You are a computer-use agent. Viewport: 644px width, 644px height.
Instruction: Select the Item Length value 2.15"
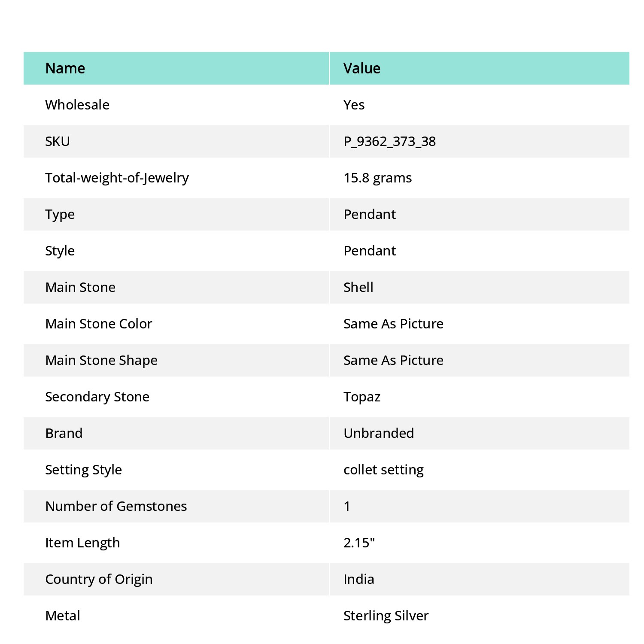pyautogui.click(x=359, y=543)
